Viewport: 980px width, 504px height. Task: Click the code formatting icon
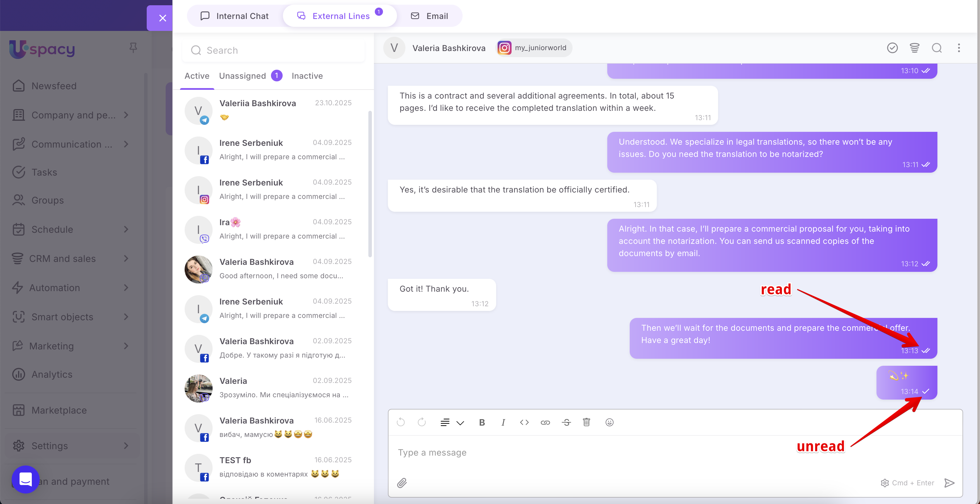[x=524, y=422]
